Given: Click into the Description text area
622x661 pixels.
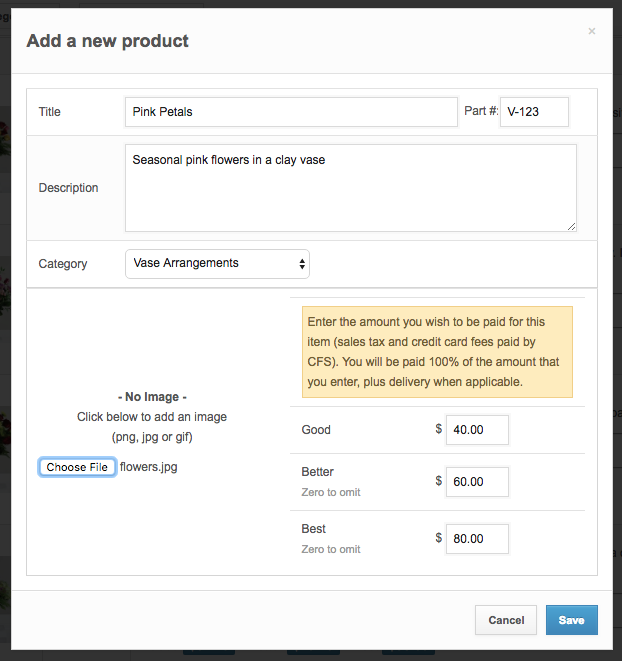Looking at the screenshot, I should tap(350, 188).
